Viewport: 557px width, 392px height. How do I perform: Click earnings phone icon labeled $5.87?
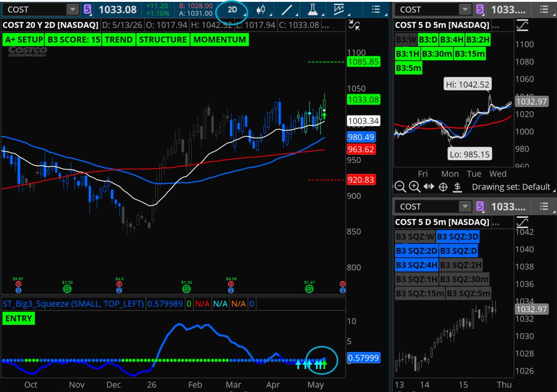(19, 284)
